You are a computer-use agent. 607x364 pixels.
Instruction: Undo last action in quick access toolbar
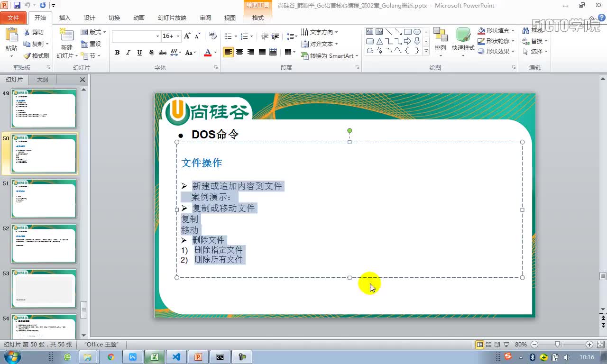28,5
